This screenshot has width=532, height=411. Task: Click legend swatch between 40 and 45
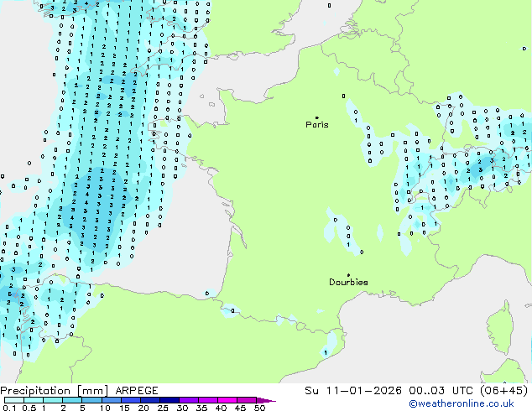click(227, 400)
